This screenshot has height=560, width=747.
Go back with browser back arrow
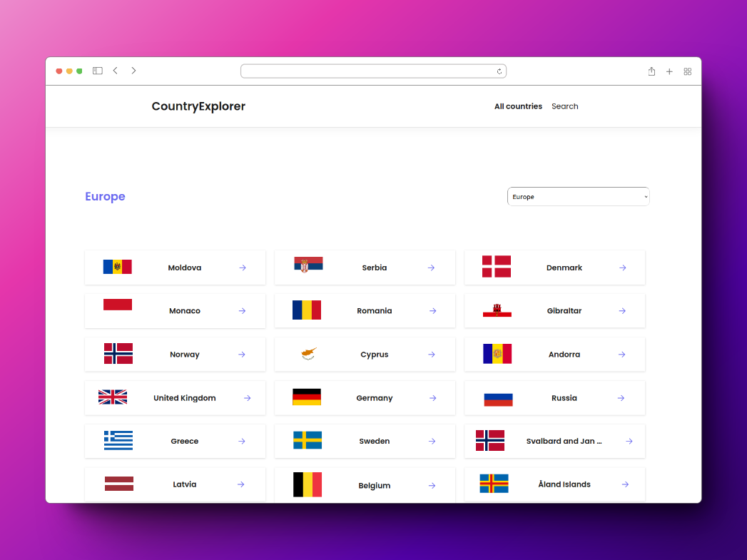116,71
